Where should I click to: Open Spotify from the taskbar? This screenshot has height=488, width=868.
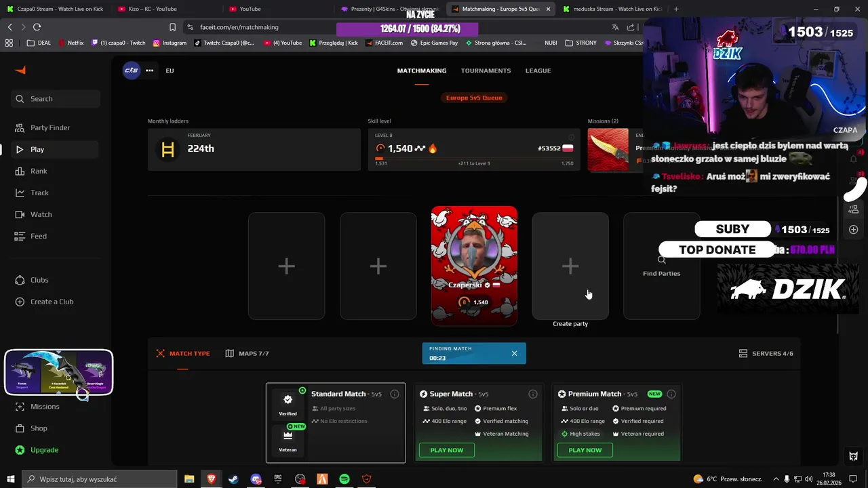tap(344, 479)
